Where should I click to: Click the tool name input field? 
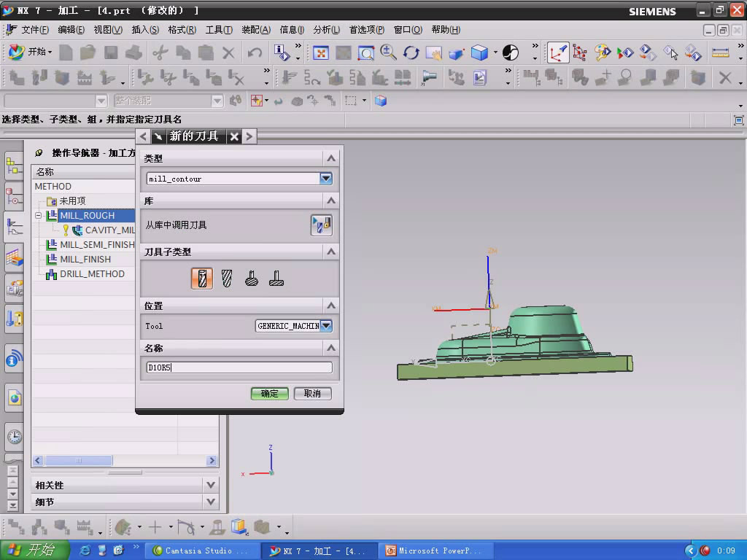tap(239, 367)
